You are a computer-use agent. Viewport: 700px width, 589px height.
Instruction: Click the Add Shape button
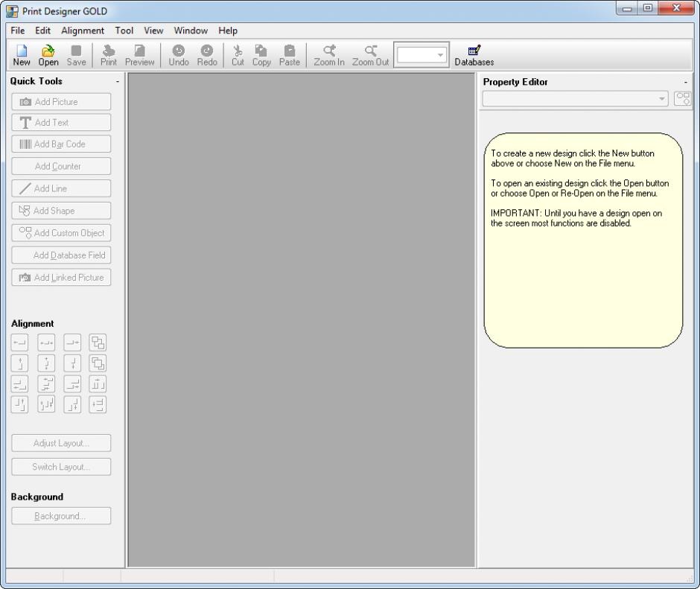click(61, 211)
